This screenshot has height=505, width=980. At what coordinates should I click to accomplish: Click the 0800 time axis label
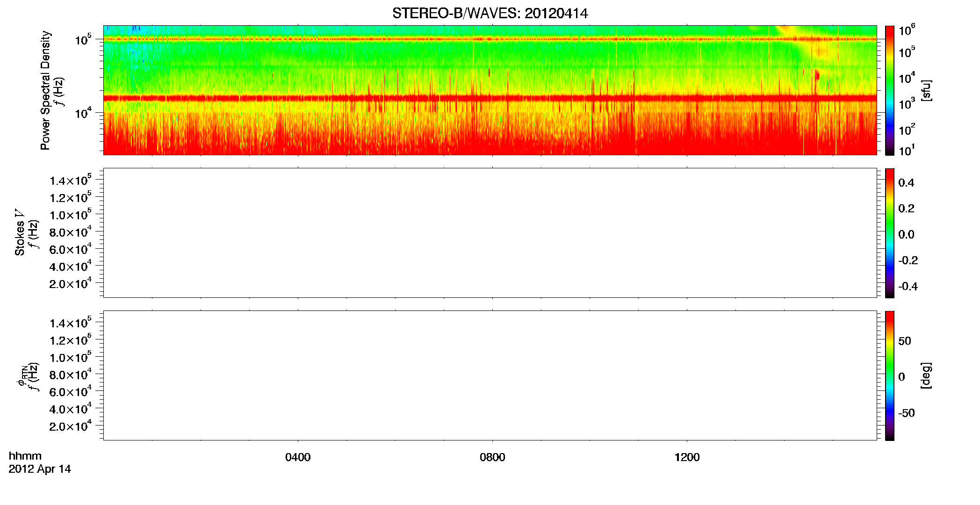492,457
